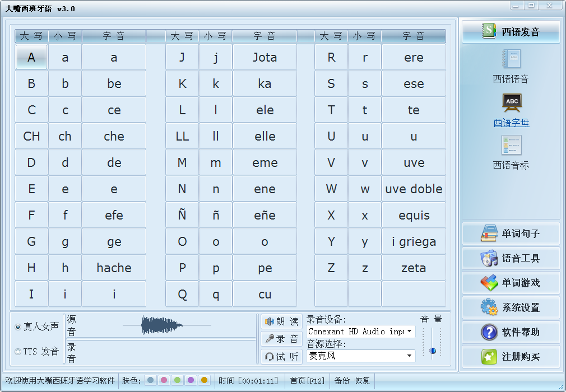Click the gear icon beside 系统设置
566x392 pixels.
point(489,307)
